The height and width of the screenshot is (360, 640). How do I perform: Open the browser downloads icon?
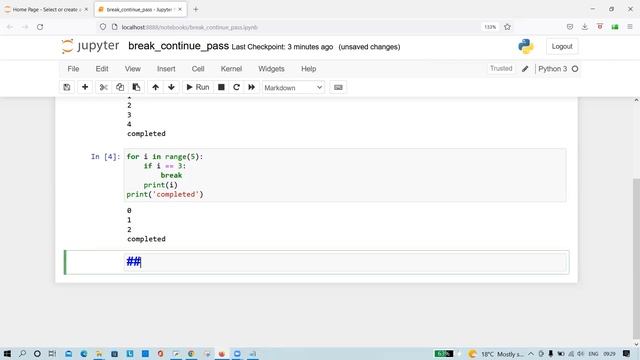click(584, 27)
